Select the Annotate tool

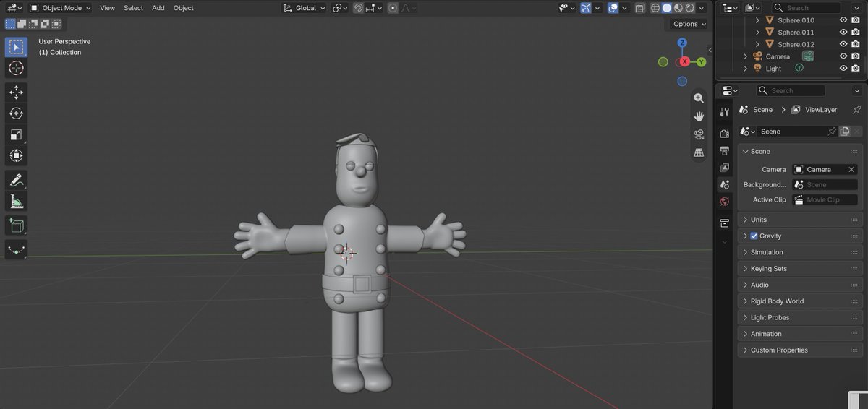point(16,180)
